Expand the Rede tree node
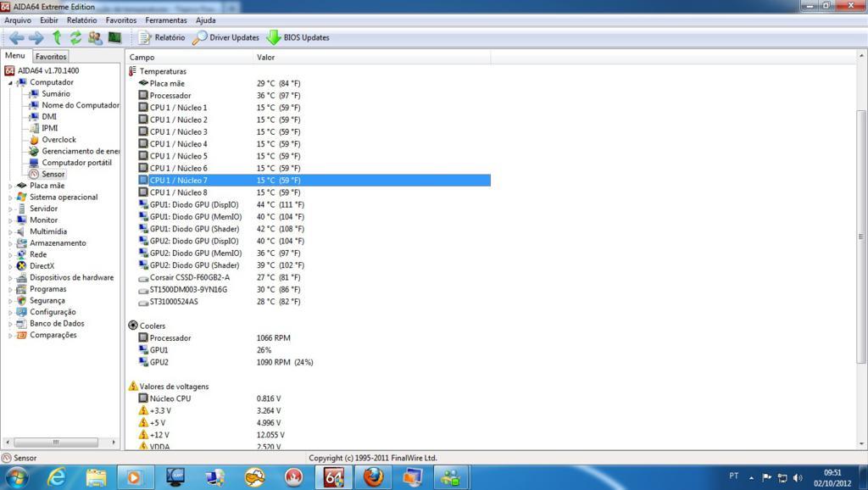Viewport: 868px width, 490px height. click(x=10, y=254)
